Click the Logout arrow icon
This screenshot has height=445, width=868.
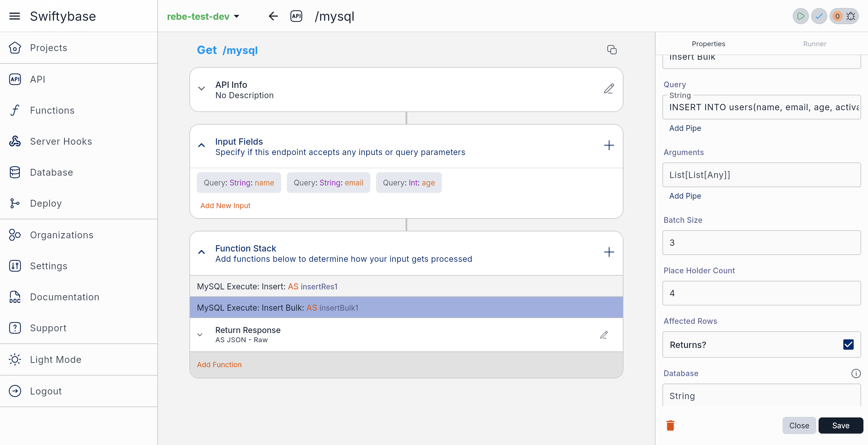(x=15, y=391)
